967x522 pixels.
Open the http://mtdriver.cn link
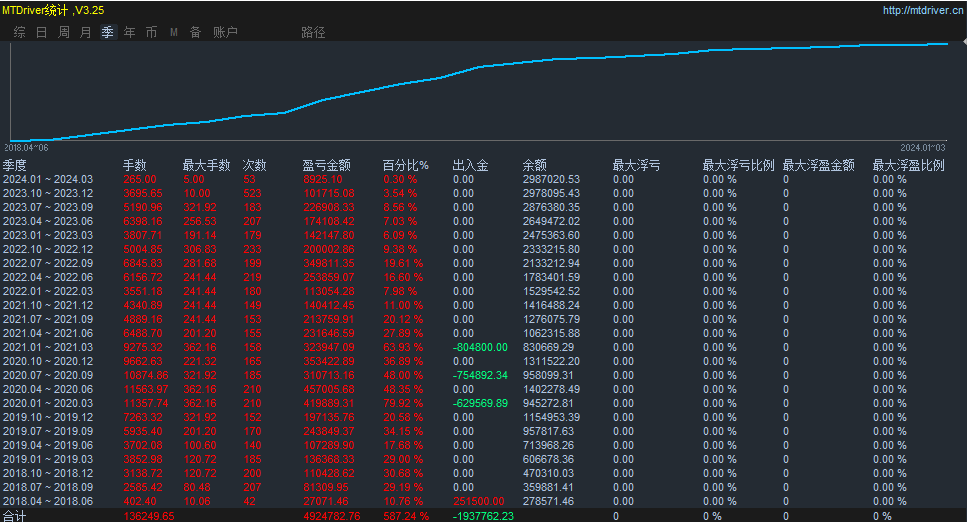[923, 10]
